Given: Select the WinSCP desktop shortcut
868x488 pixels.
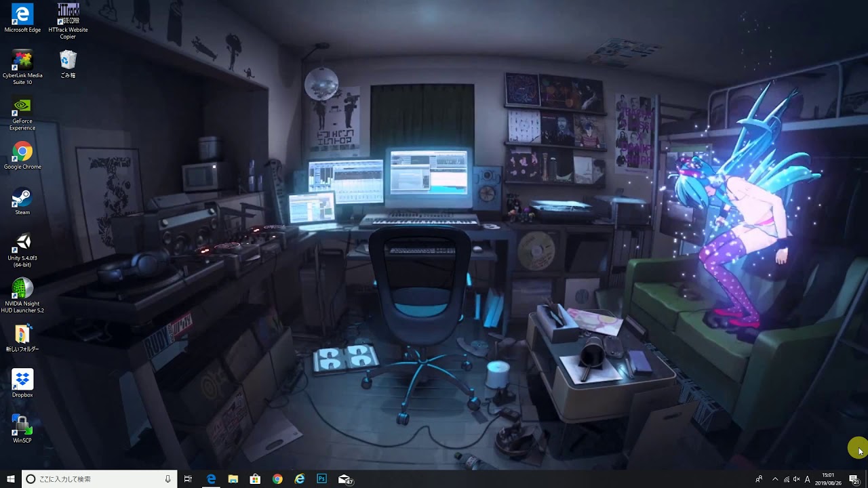Looking at the screenshot, I should 22,428.
